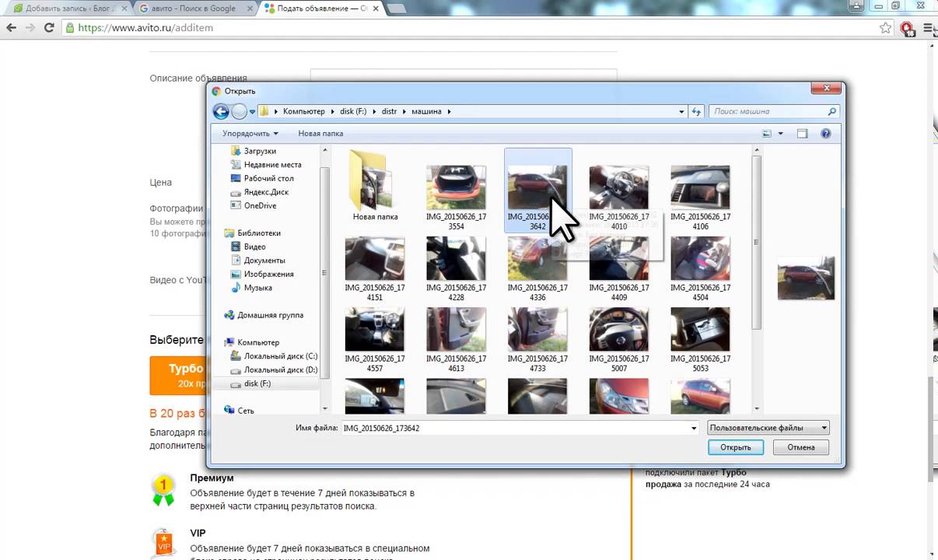The height and width of the screenshot is (560, 938).
Task: Go back in the Open dialog
Action: (221, 111)
